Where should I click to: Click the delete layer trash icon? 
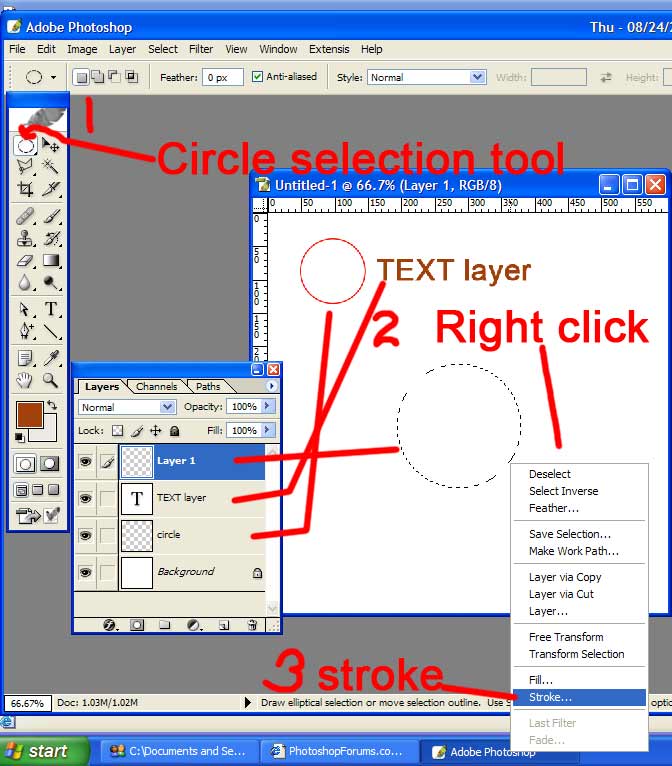click(252, 625)
